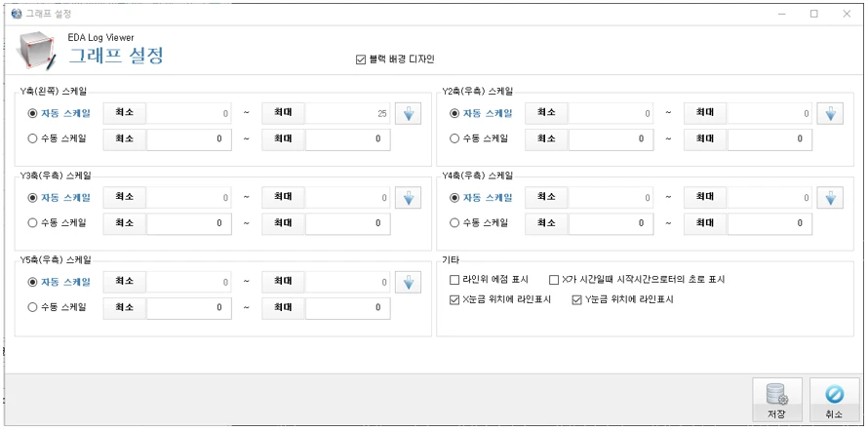Viewport: 868px width, 431px height.
Task: Select 자동 스케일 for Y5축(우측)
Action: click(x=59, y=282)
